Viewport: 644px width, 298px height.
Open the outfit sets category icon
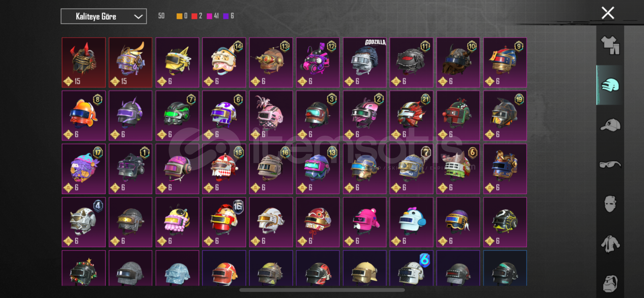(610, 45)
